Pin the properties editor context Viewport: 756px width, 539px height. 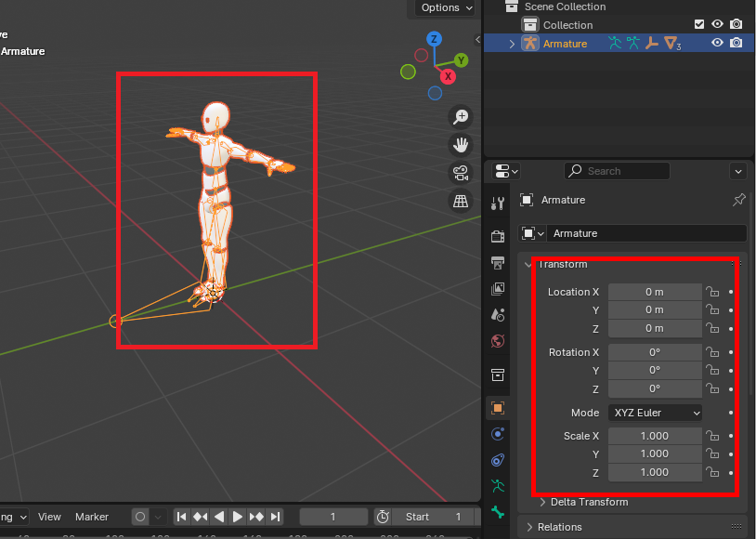[x=739, y=200]
